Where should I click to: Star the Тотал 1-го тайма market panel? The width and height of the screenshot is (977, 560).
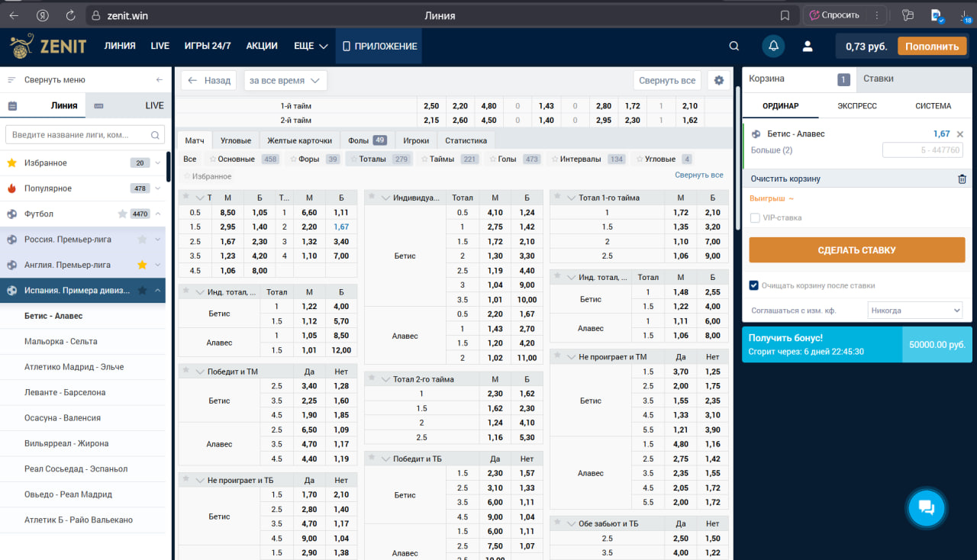(x=556, y=198)
